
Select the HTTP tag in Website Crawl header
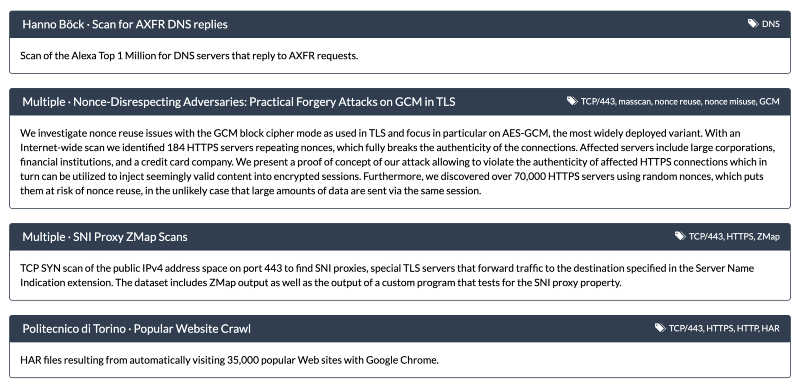click(747, 328)
